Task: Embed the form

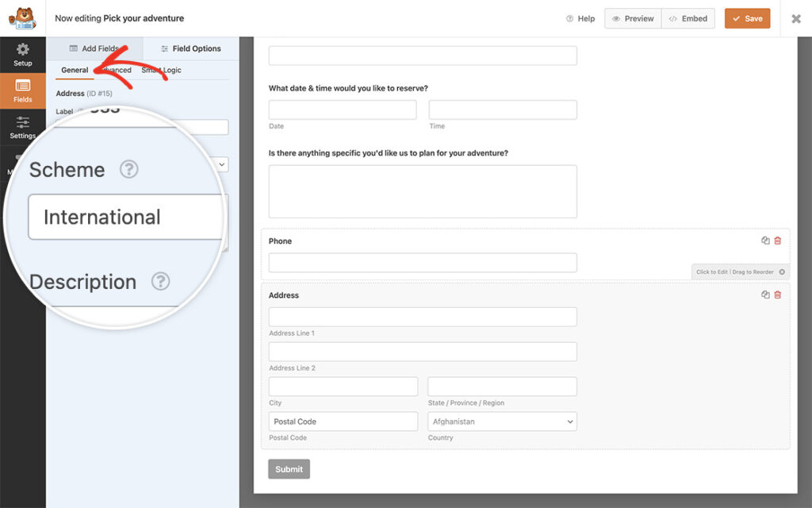Action: coord(688,17)
